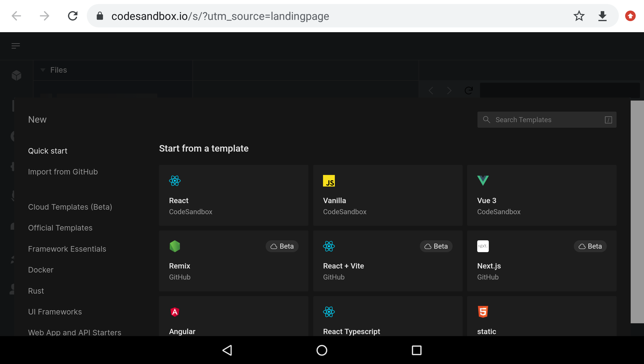Bookmark page with star icon
Screen dimensions: 644x364
coord(579,16)
